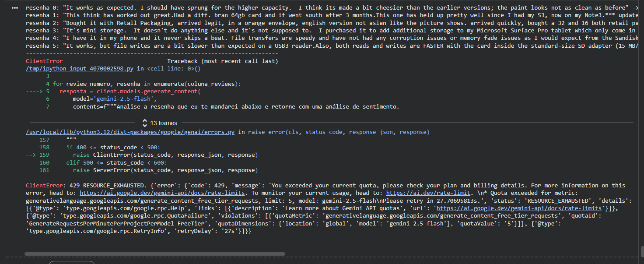Click the 'resposta = client.models.generate_content(' line
This screenshot has height=264, width=644.
[130, 92]
